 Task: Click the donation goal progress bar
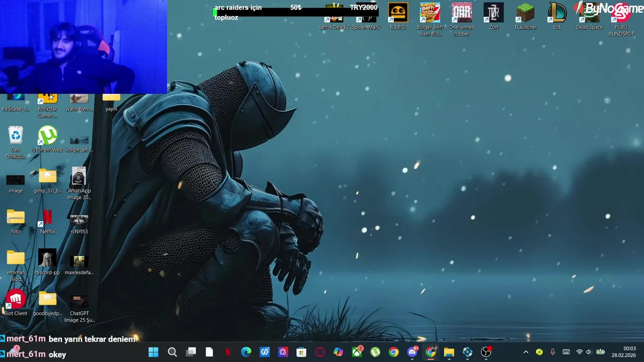(295, 12)
